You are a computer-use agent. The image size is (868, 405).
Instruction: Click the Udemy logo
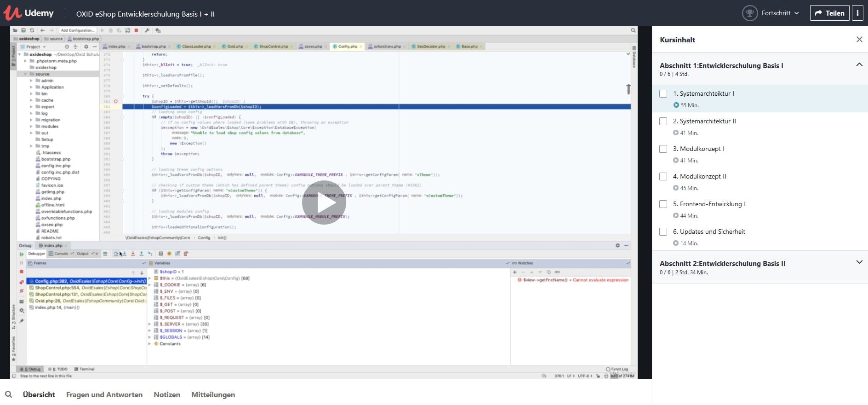click(29, 13)
